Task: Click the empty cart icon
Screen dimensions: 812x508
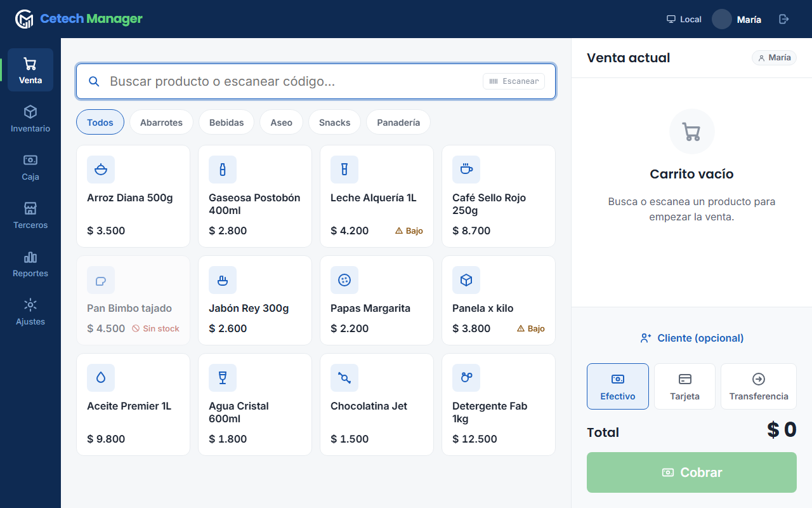Action: (x=691, y=131)
